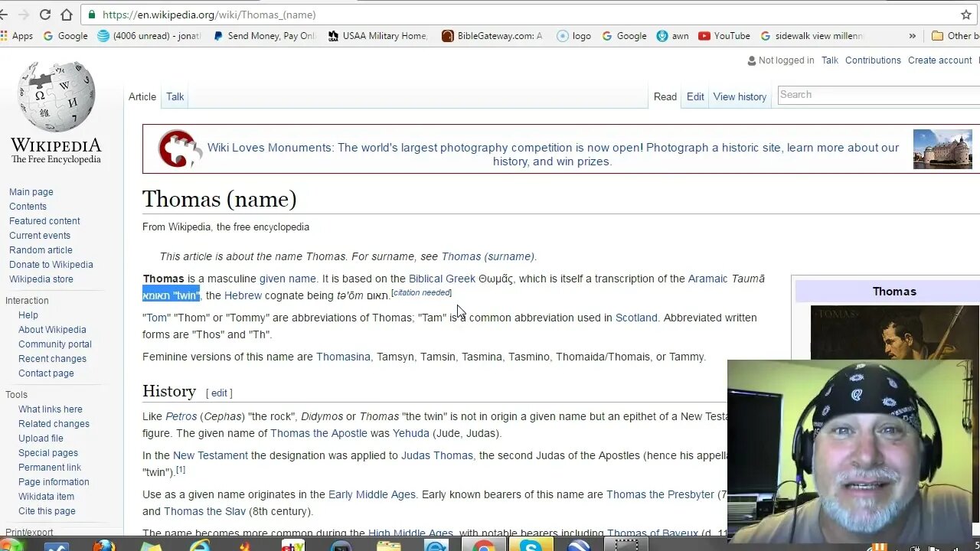Select the Edit tab
Viewport: 980px width, 551px height.
[695, 96]
